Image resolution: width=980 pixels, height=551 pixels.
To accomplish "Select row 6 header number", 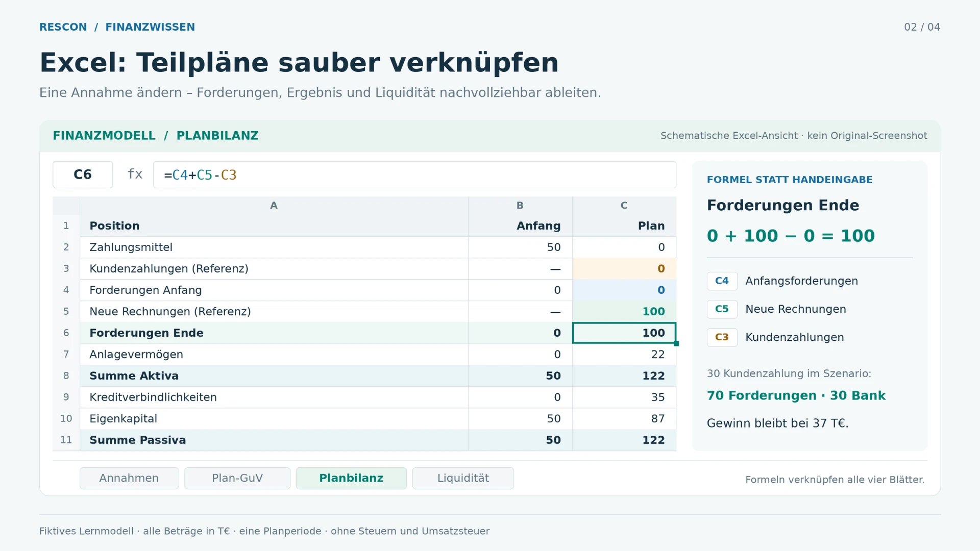I will (66, 333).
